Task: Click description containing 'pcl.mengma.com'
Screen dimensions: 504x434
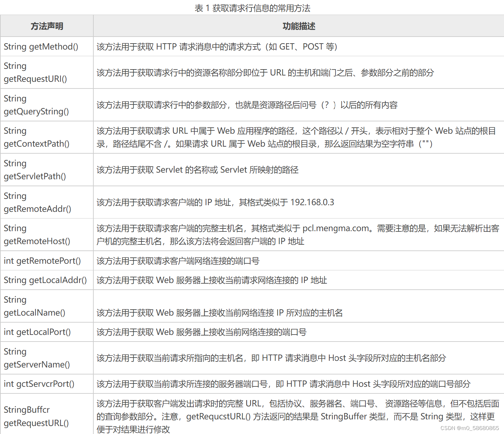Action: point(298,235)
